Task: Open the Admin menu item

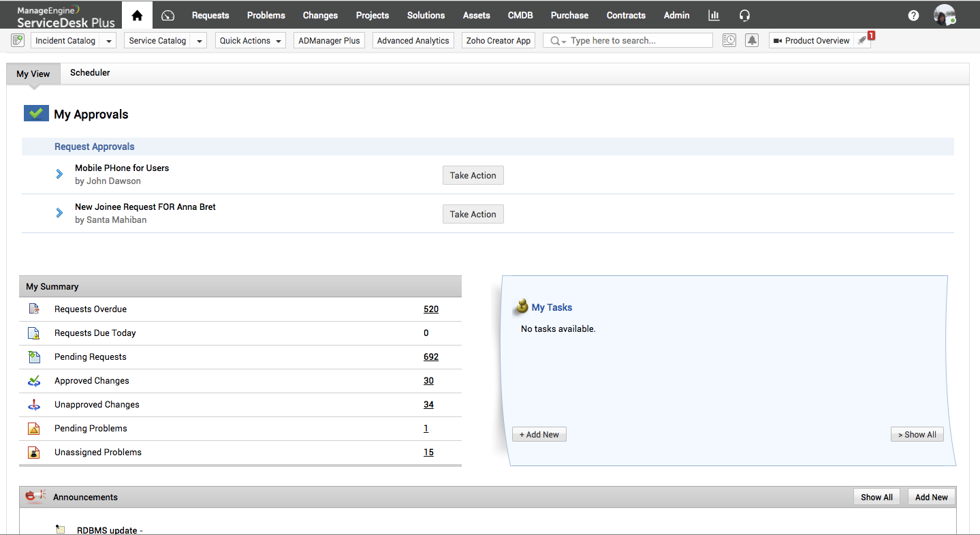Action: 676,15
